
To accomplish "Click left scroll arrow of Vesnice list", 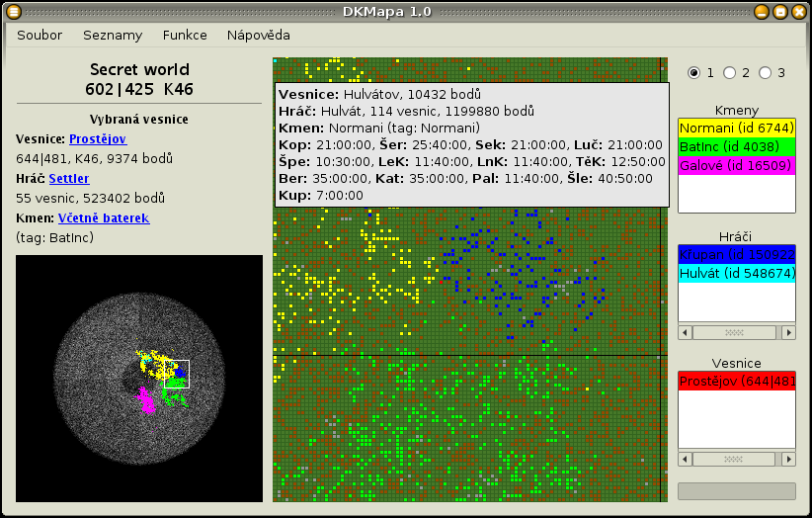I will point(686,460).
